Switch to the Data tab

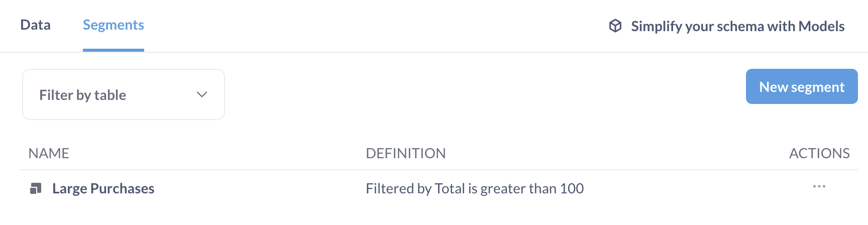point(35,25)
